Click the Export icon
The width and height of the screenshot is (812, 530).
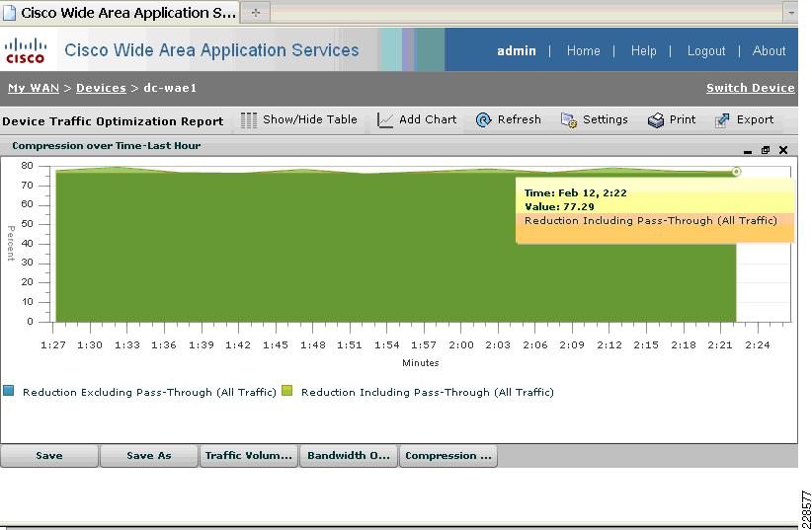(722, 120)
